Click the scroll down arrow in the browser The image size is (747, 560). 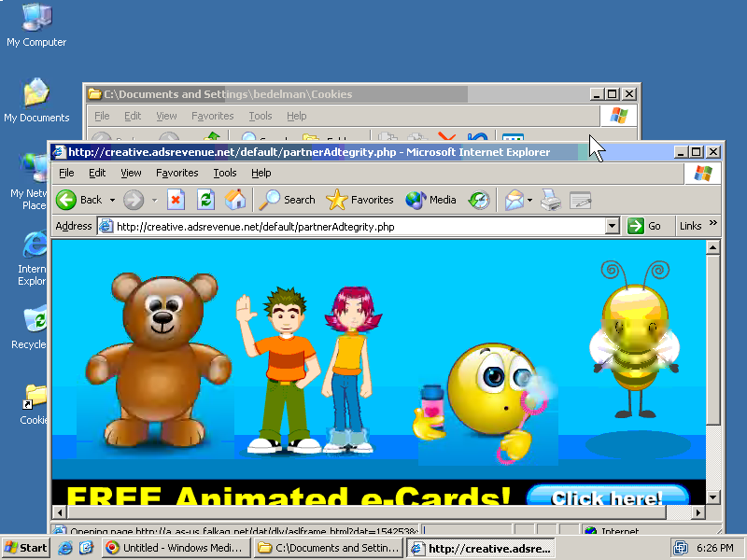712,497
